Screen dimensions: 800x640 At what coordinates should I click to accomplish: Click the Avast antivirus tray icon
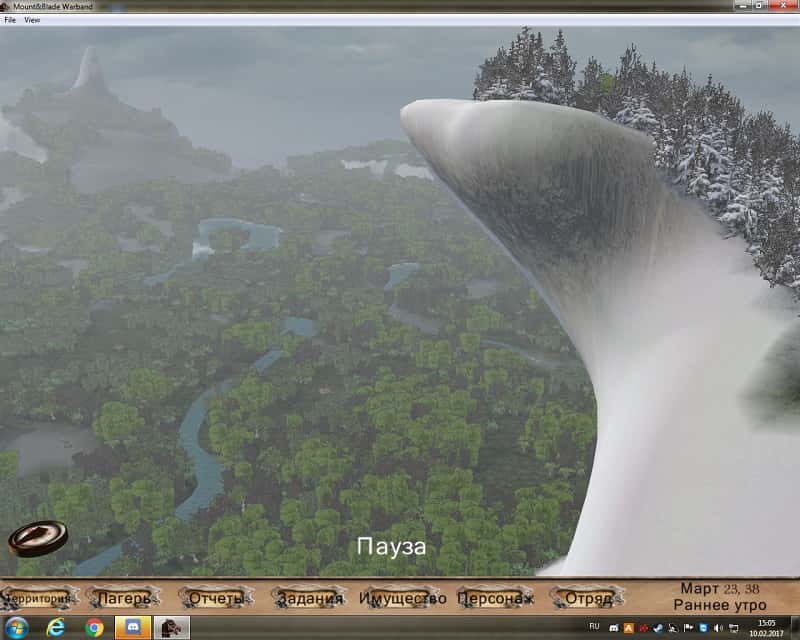click(629, 628)
